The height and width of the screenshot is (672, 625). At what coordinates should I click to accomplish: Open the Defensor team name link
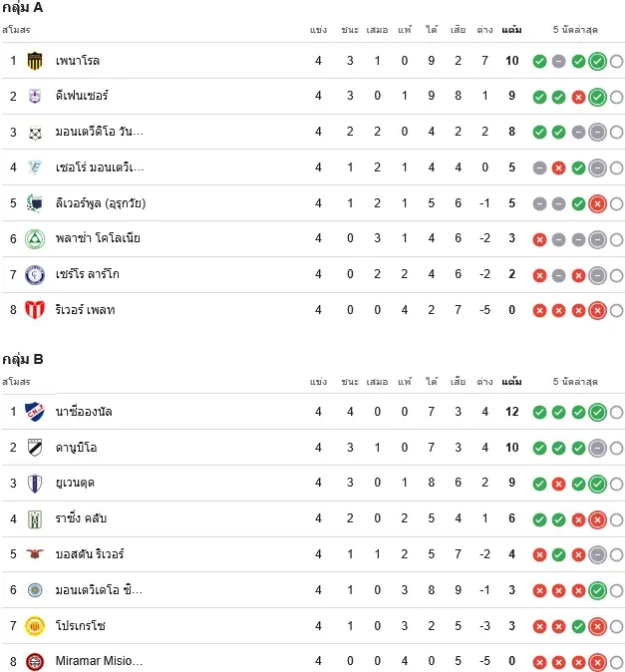point(82,96)
